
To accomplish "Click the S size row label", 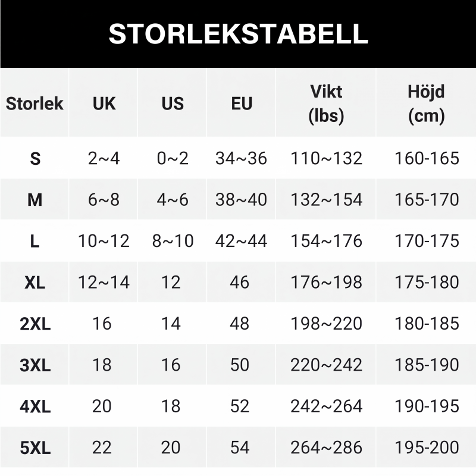I will pyautogui.click(x=35, y=158).
